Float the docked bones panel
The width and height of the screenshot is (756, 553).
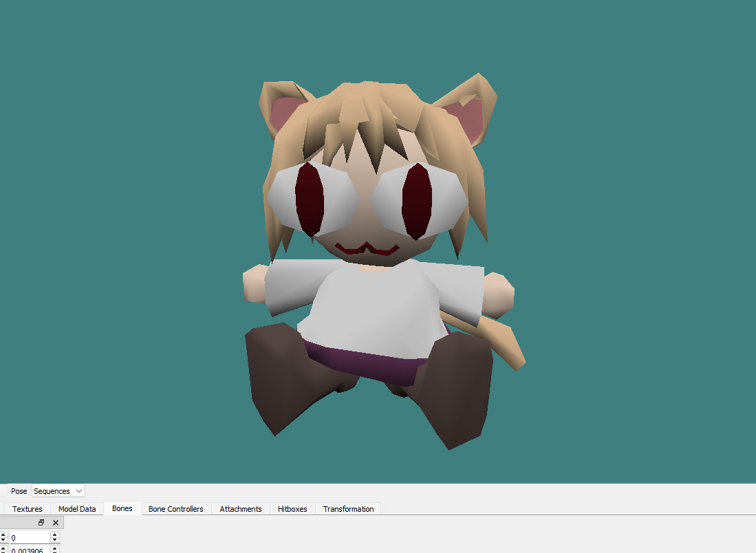[41, 523]
